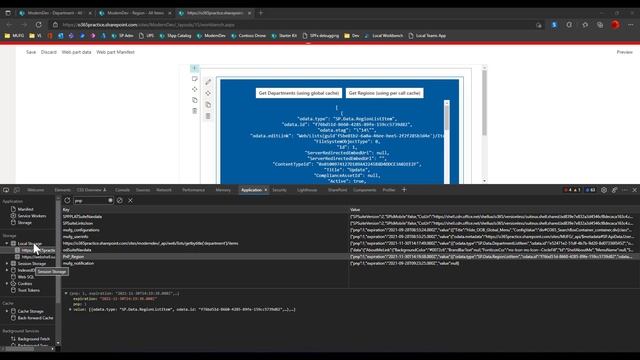Click Get Departments (using global cache) button
This screenshot has height=360, width=640.
pyautogui.click(x=299, y=93)
